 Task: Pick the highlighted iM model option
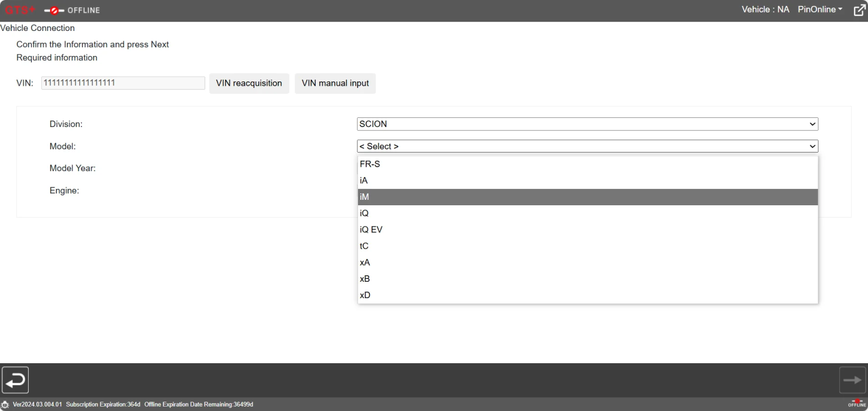[365, 197]
